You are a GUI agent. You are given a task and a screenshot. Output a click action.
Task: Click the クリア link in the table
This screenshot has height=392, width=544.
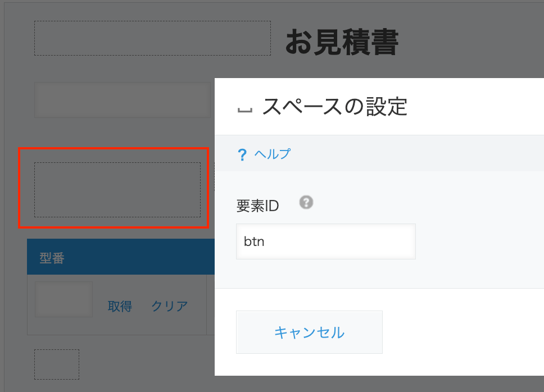[x=170, y=306]
